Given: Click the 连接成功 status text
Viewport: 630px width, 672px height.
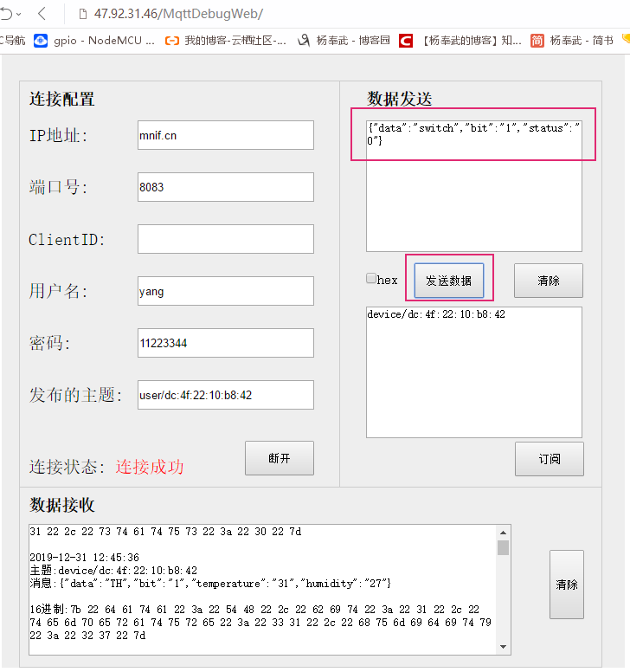Looking at the screenshot, I should pyautogui.click(x=150, y=467).
